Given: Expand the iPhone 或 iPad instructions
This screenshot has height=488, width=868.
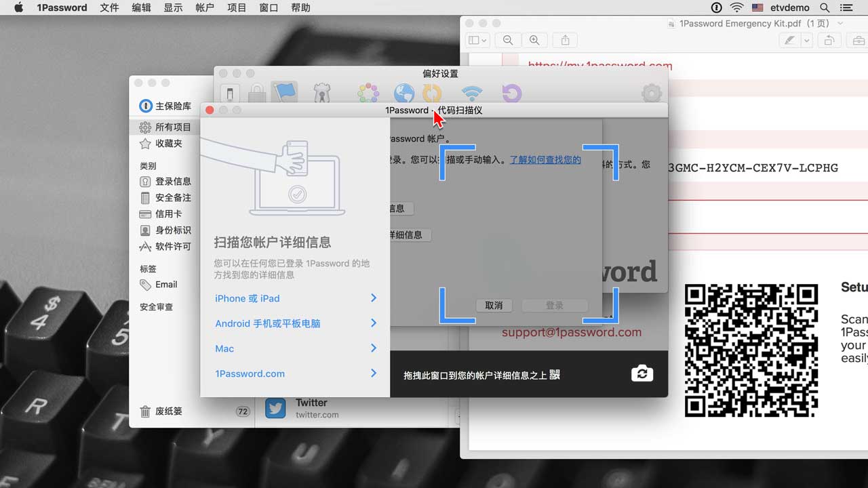Looking at the screenshot, I should click(x=295, y=298).
